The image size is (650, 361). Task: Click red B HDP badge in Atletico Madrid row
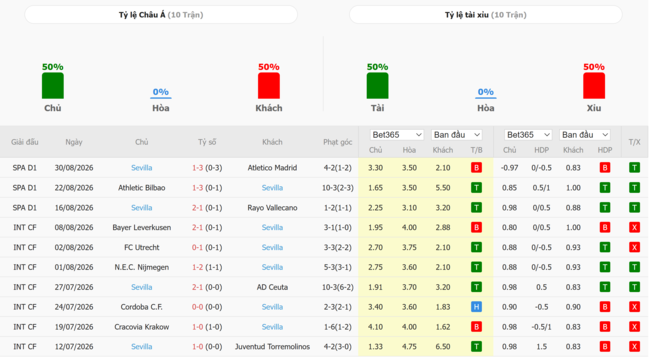(605, 168)
